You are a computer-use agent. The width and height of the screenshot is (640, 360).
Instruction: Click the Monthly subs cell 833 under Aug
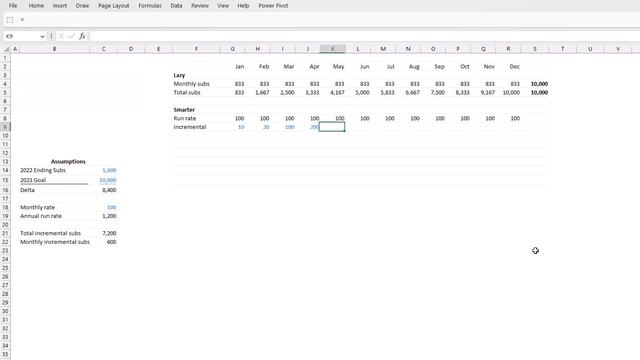[x=415, y=84]
